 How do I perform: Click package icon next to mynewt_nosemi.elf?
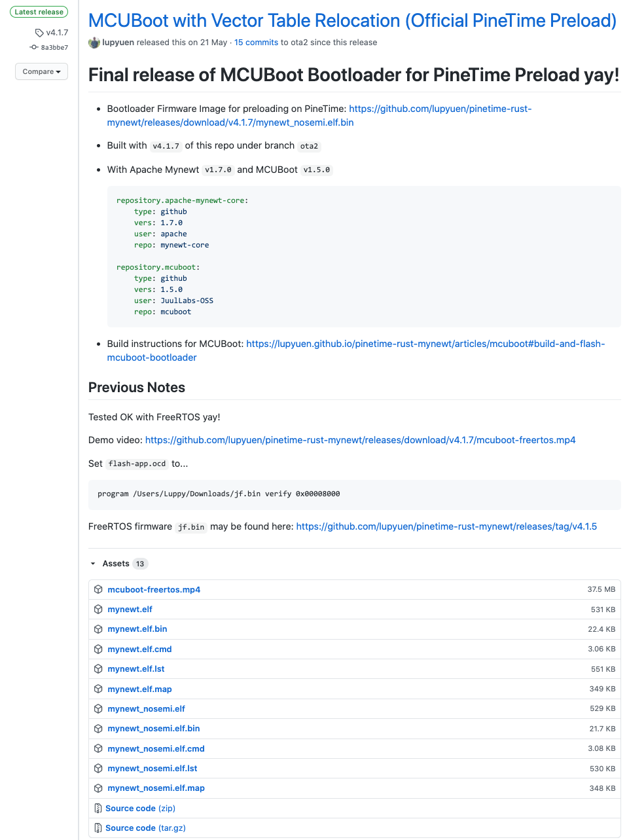tap(98, 708)
